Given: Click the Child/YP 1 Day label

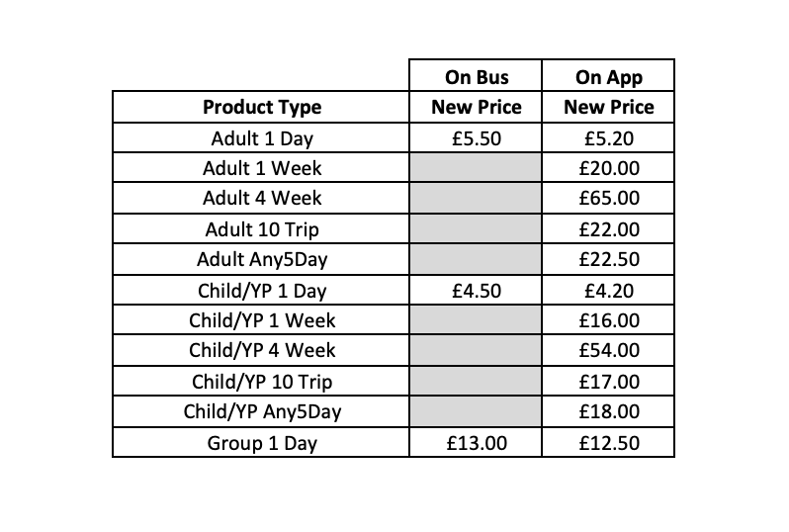Looking at the screenshot, I should point(262,291).
